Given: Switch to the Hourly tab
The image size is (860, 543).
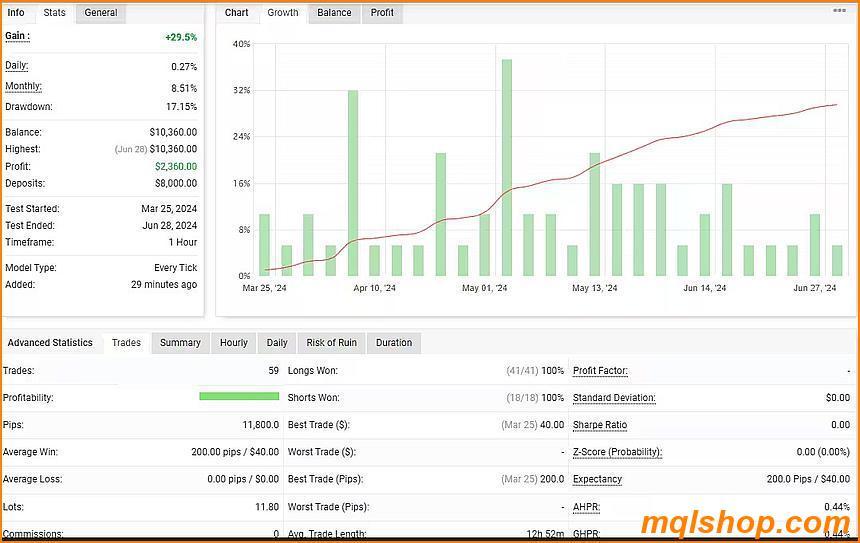Looking at the screenshot, I should click(x=233, y=343).
